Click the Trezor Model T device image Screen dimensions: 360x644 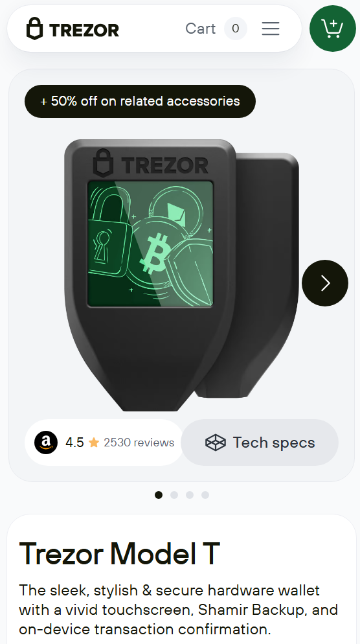(x=181, y=275)
